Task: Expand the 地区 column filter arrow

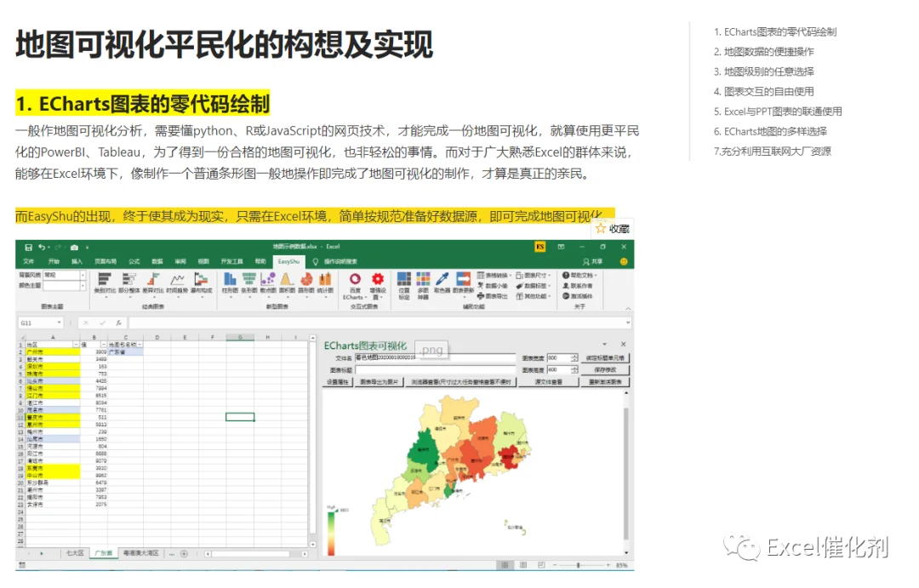Action: (76, 345)
